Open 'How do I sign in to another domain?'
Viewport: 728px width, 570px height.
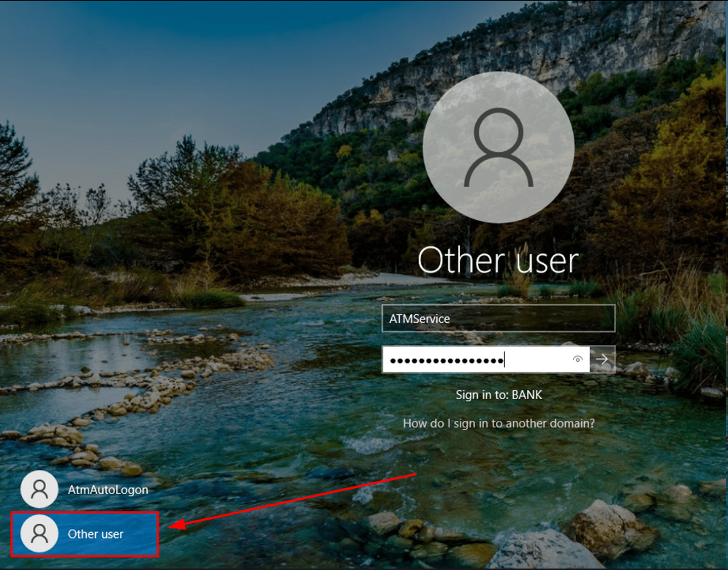(498, 423)
